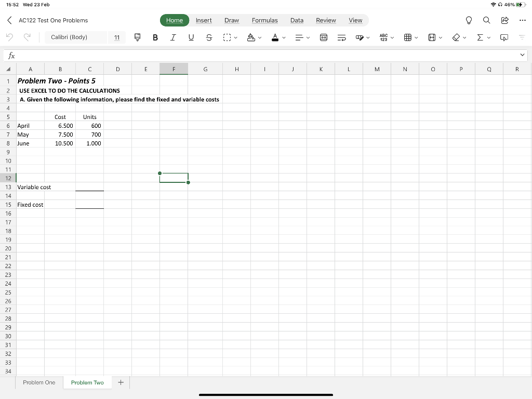Open the Formulas ribbon tab
The height and width of the screenshot is (399, 532).
(264, 20)
